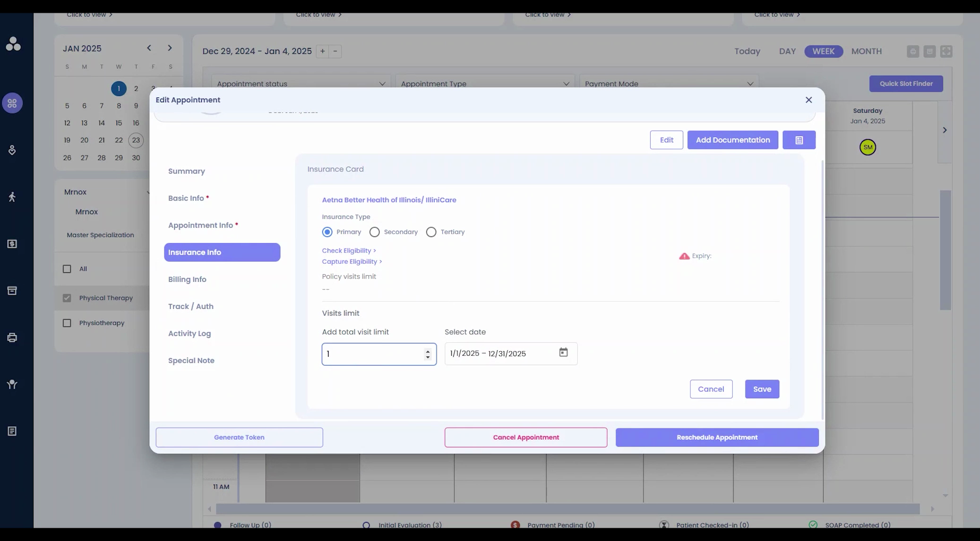The image size is (980, 541).
Task: Go to next month in mini calendar
Action: pyautogui.click(x=170, y=48)
